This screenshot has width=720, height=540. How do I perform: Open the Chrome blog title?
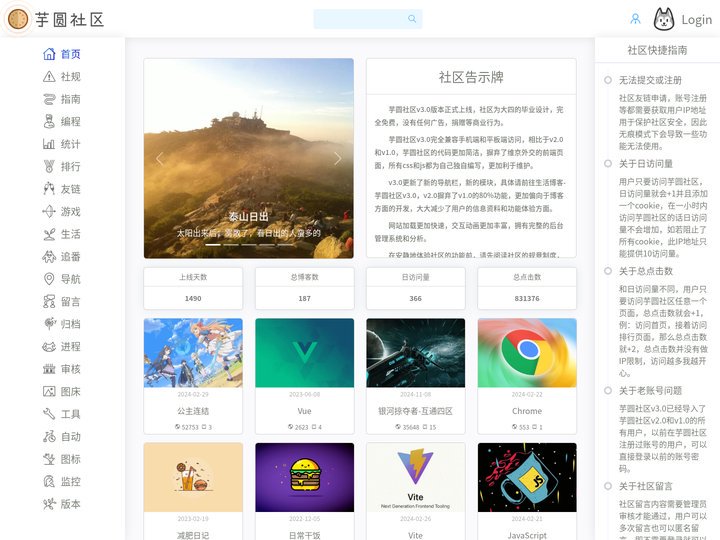coord(527,411)
